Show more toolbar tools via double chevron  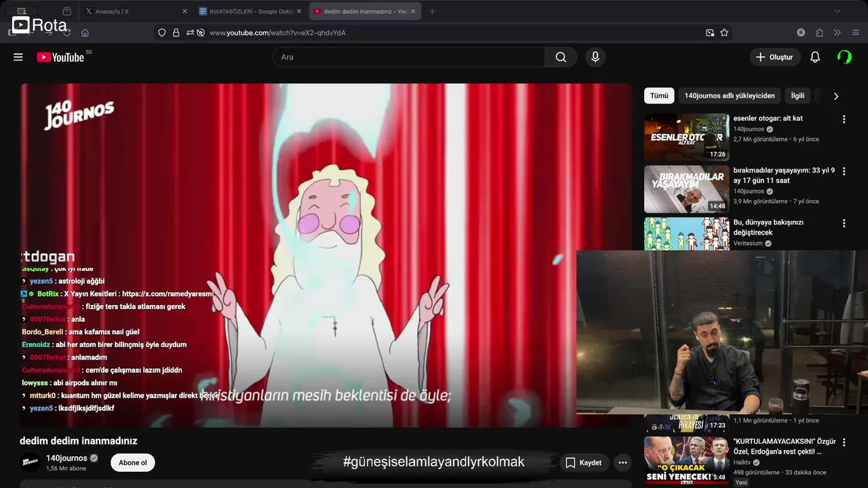point(837,33)
